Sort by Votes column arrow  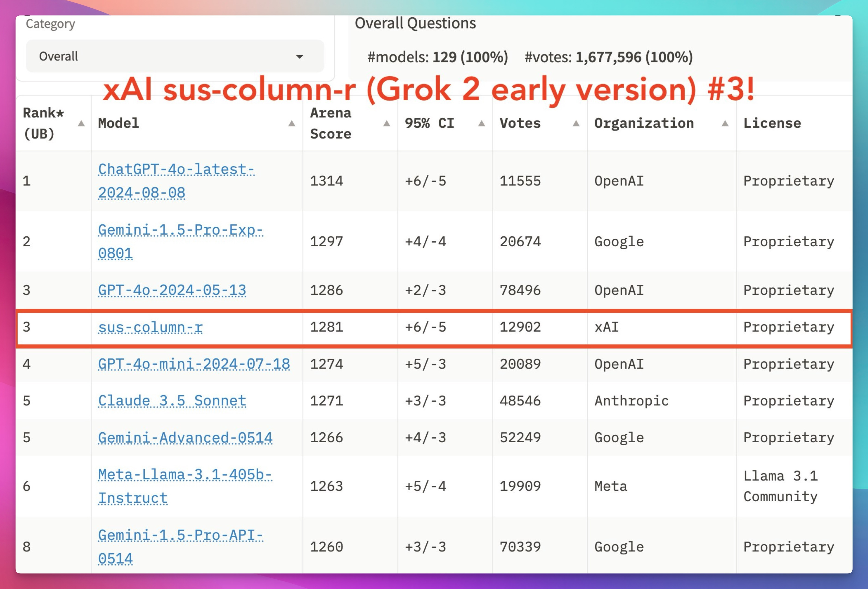[576, 124]
